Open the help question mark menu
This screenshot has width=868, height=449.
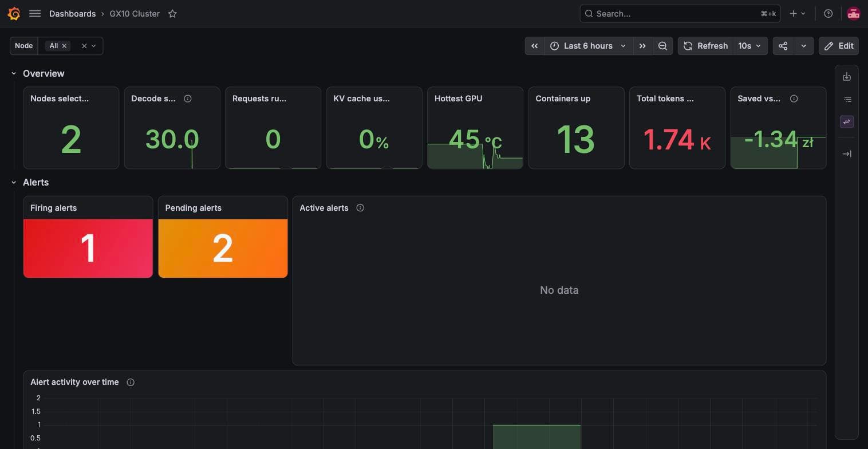pyautogui.click(x=828, y=14)
